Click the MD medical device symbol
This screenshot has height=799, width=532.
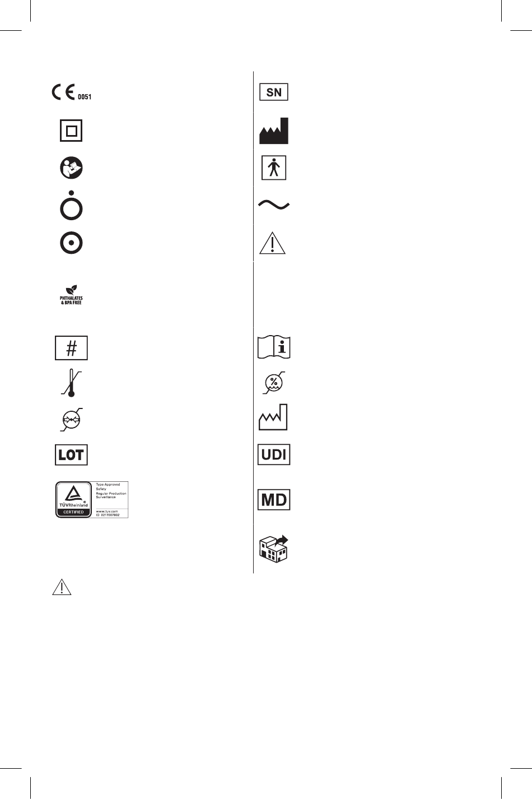tap(274, 499)
